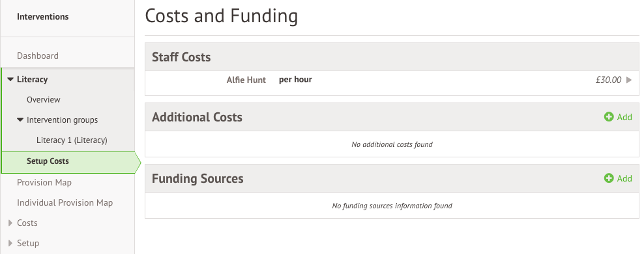Click the Literacy sidebar label

coord(32,80)
